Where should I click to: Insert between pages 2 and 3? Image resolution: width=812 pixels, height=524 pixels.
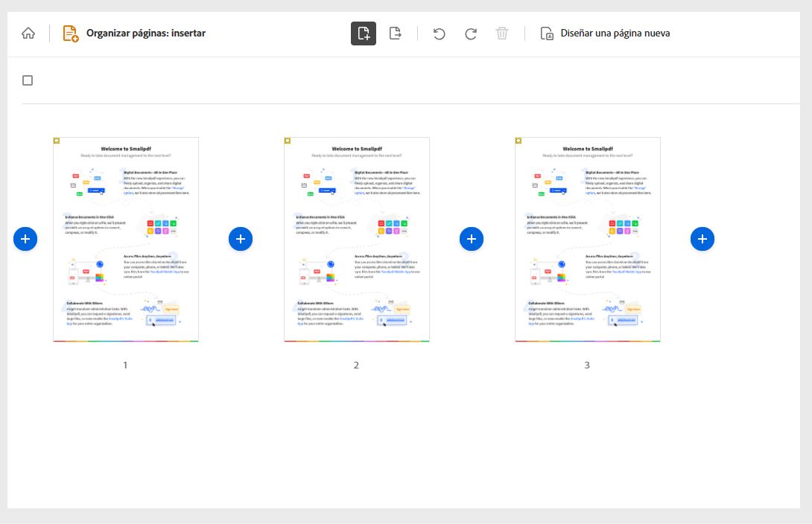[472, 239]
